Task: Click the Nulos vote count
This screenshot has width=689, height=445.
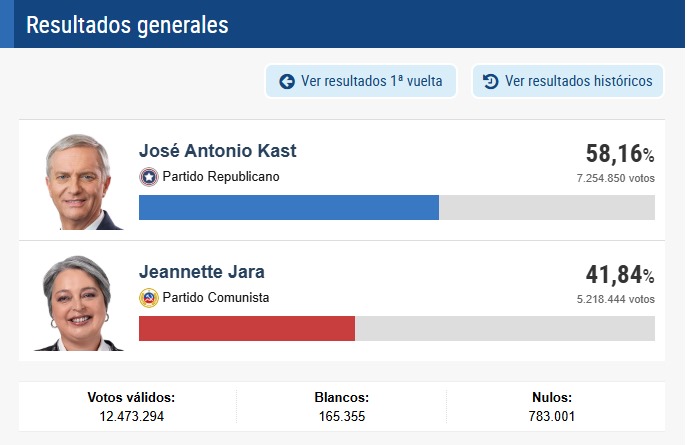Action: 551,416
